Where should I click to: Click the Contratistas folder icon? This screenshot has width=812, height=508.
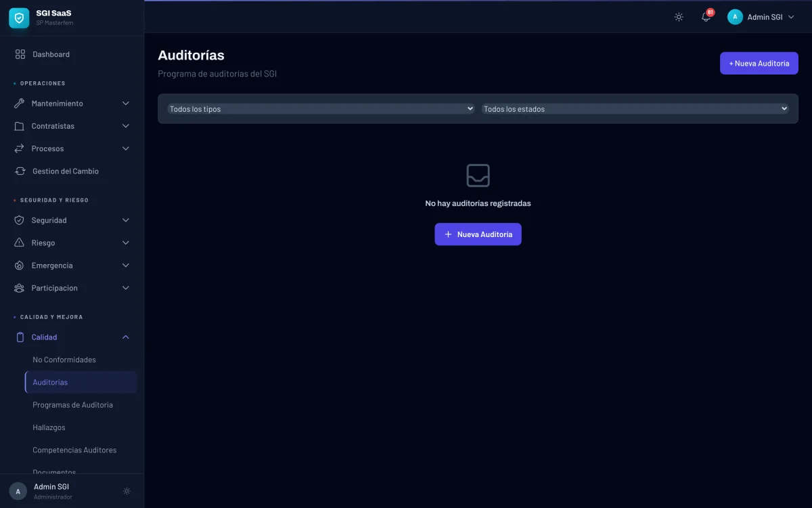click(x=18, y=125)
